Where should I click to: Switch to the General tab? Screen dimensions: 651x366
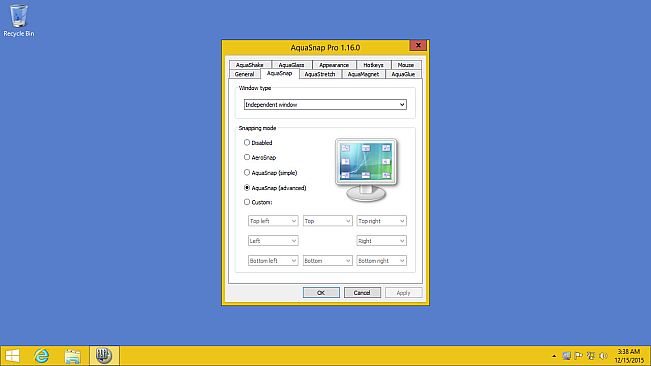(x=245, y=74)
